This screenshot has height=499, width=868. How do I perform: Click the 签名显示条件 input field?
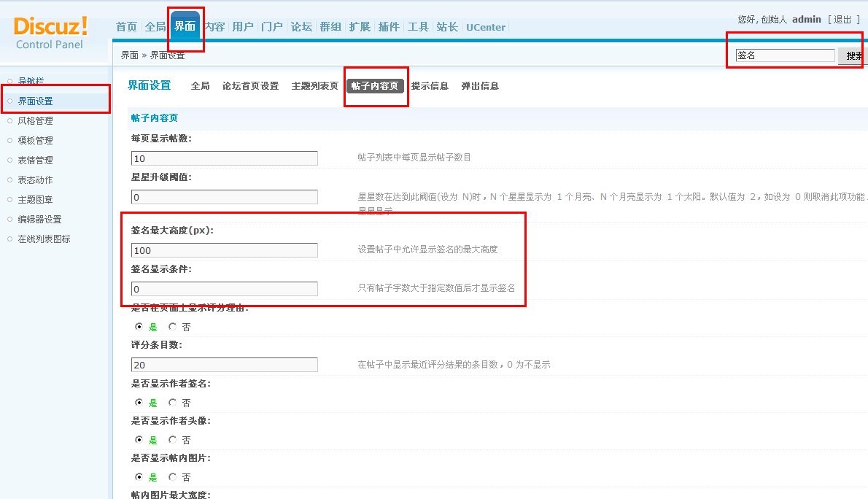(224, 289)
